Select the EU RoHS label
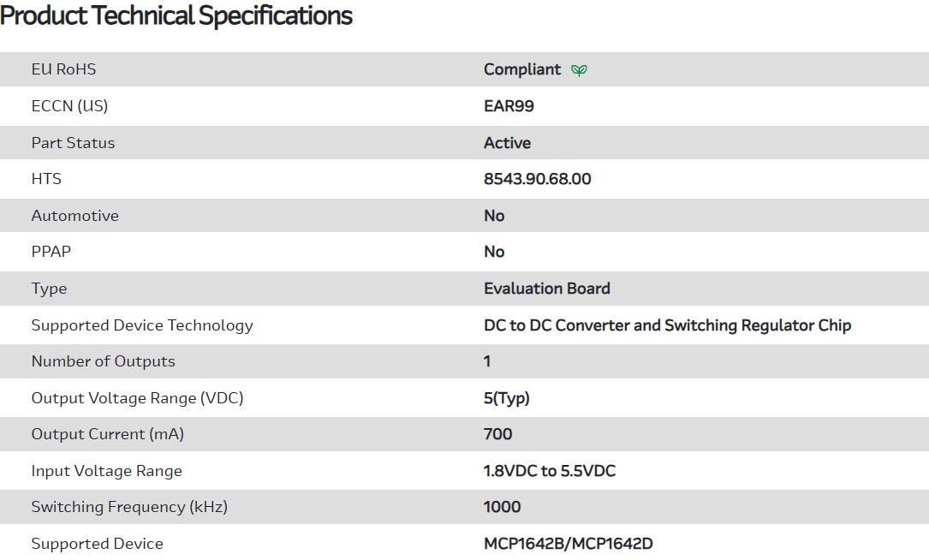 coord(63,69)
